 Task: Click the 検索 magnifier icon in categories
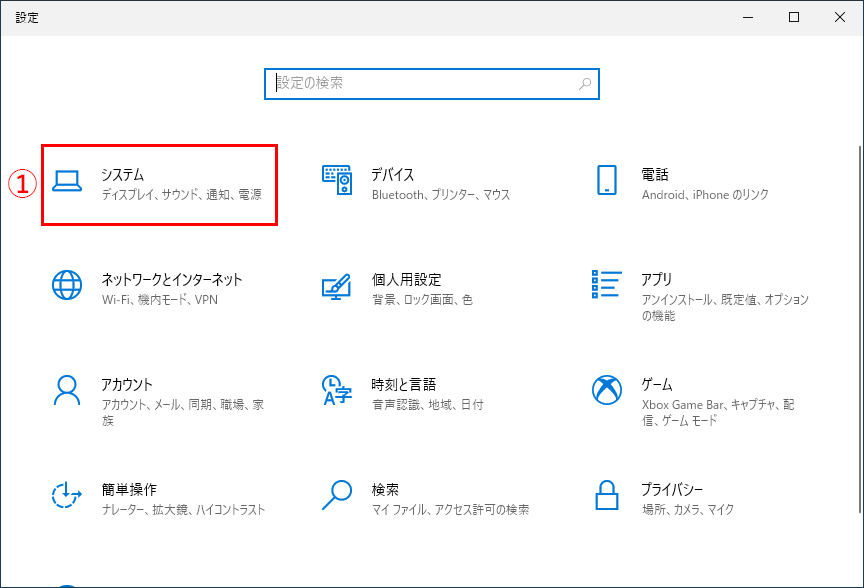click(337, 495)
